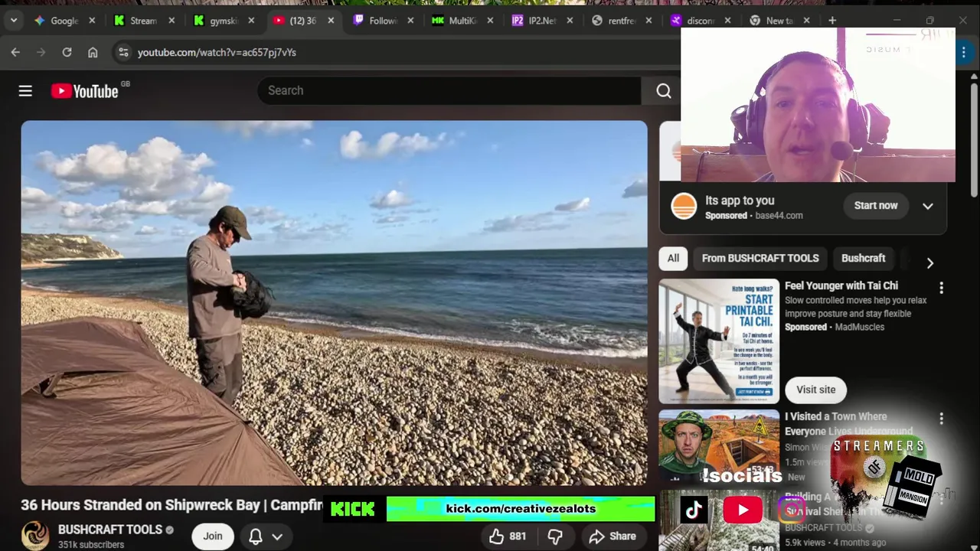Click the Instagram icon in socials overlay
Screen dimensions: 980x551
[792, 510]
